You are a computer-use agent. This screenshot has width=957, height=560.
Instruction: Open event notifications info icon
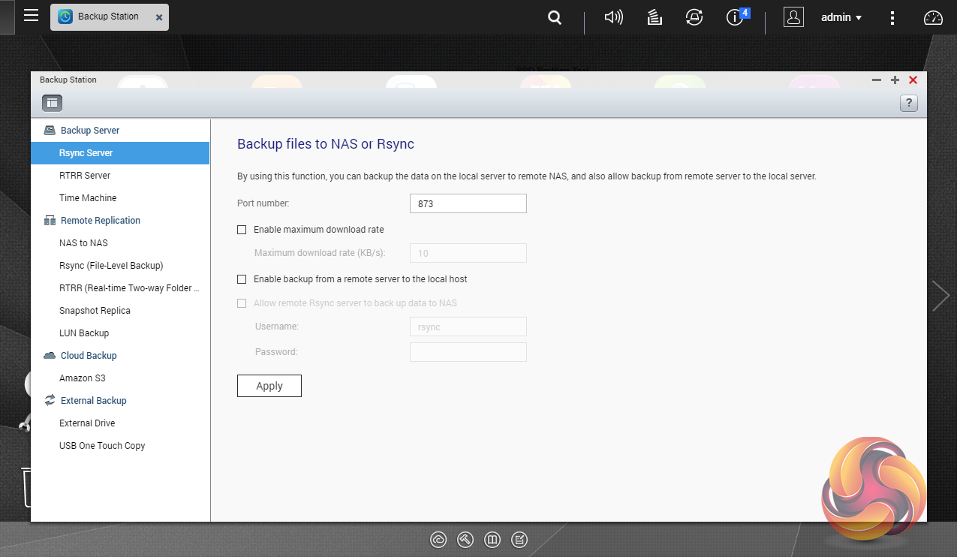click(x=736, y=17)
